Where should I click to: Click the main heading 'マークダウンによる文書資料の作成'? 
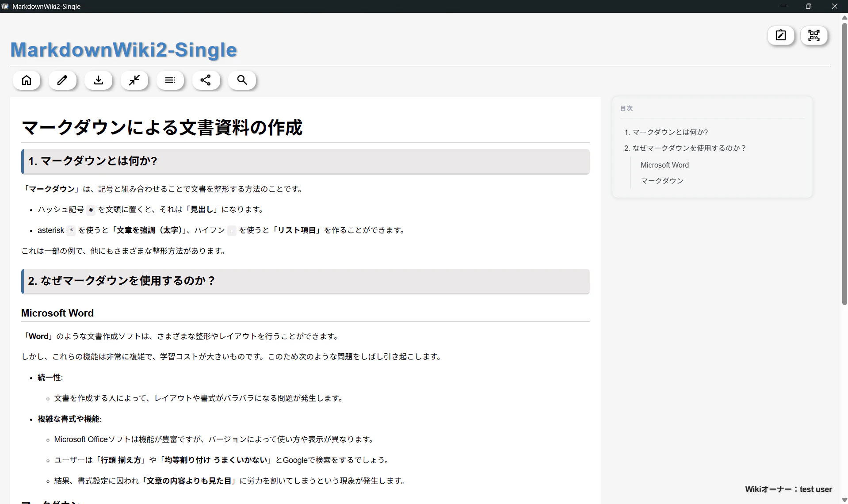click(162, 127)
